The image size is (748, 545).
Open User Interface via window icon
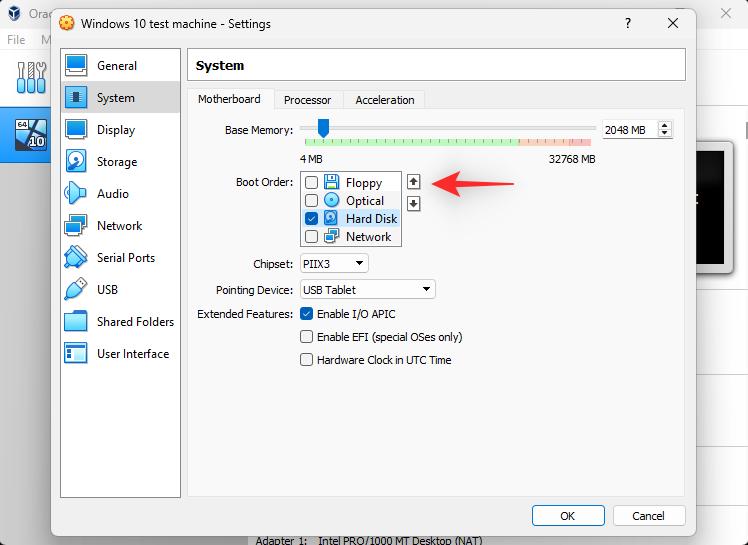(75, 353)
